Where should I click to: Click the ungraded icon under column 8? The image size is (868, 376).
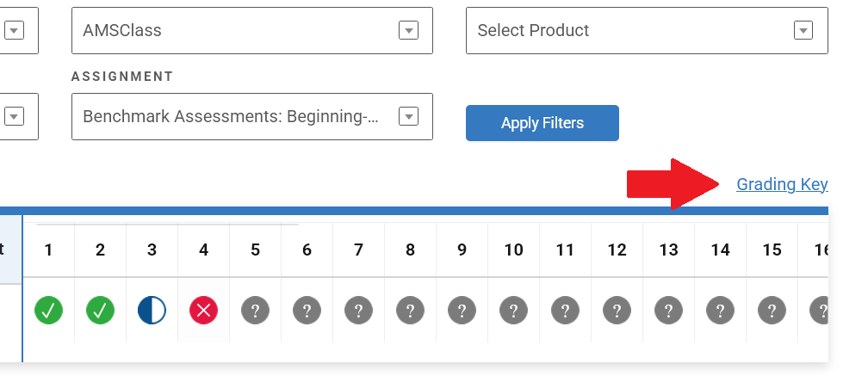411,310
